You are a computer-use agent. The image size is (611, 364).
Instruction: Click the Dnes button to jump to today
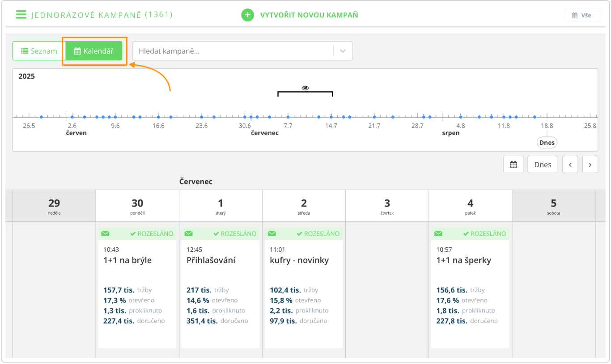543,165
